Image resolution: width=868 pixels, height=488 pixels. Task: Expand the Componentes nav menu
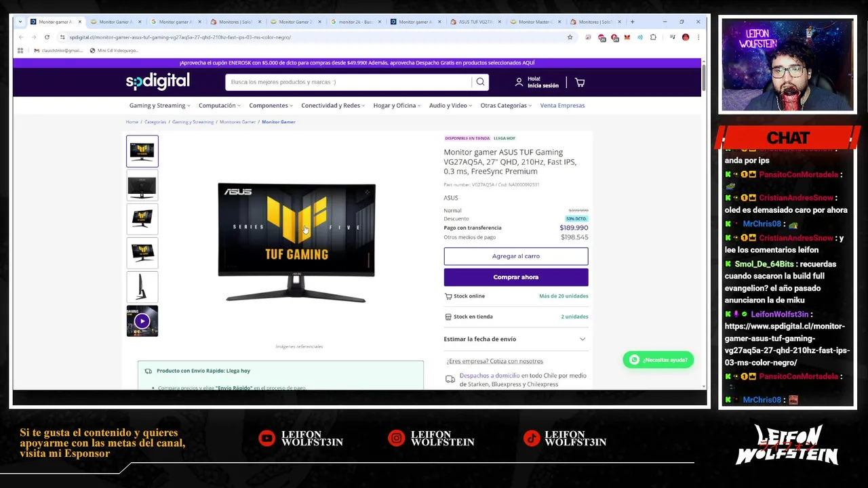(271, 106)
